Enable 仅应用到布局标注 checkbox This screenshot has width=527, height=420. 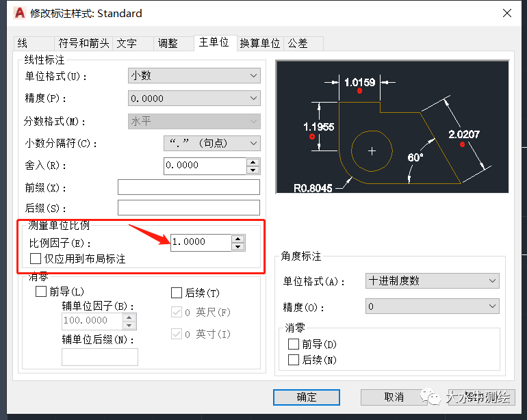point(36,259)
